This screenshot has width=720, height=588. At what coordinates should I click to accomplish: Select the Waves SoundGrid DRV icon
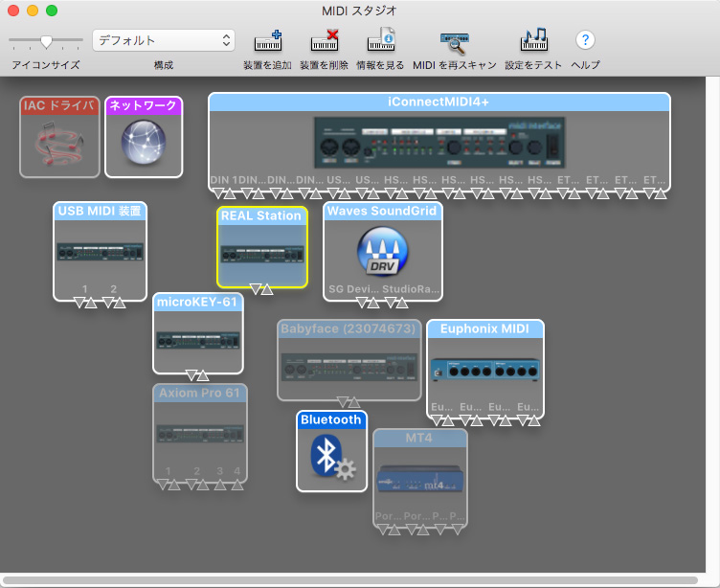[383, 251]
